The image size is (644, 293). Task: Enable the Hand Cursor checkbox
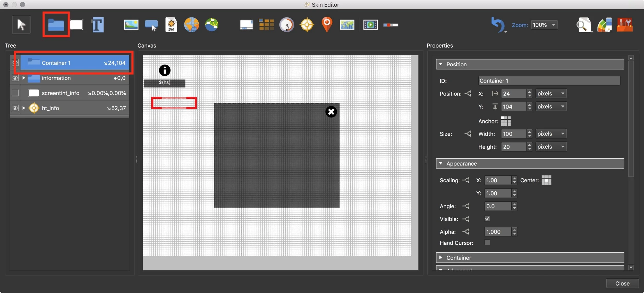point(487,243)
